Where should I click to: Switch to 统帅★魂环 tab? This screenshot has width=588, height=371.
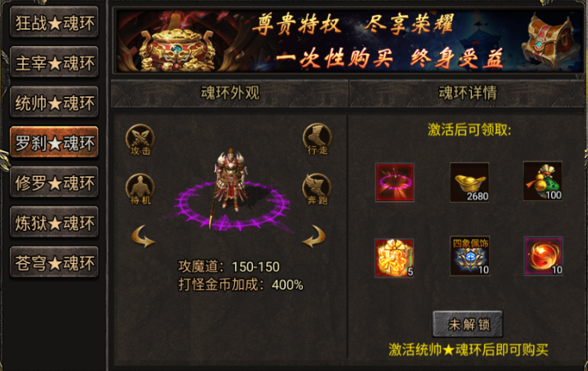pyautogui.click(x=54, y=103)
